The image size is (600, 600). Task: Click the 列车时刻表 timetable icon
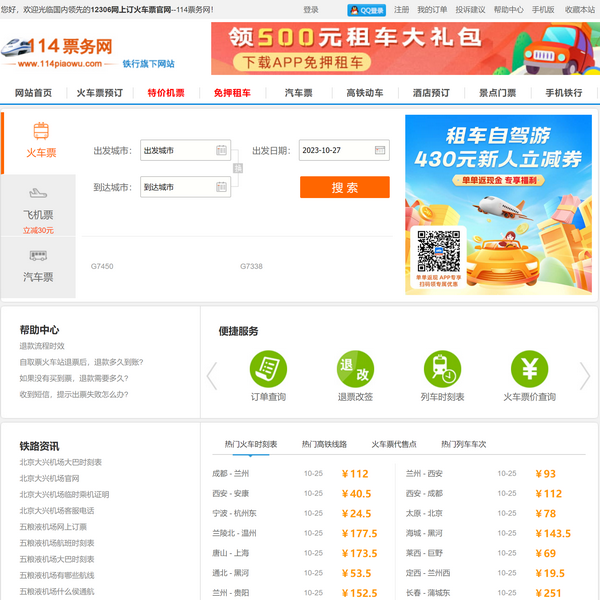[442, 370]
